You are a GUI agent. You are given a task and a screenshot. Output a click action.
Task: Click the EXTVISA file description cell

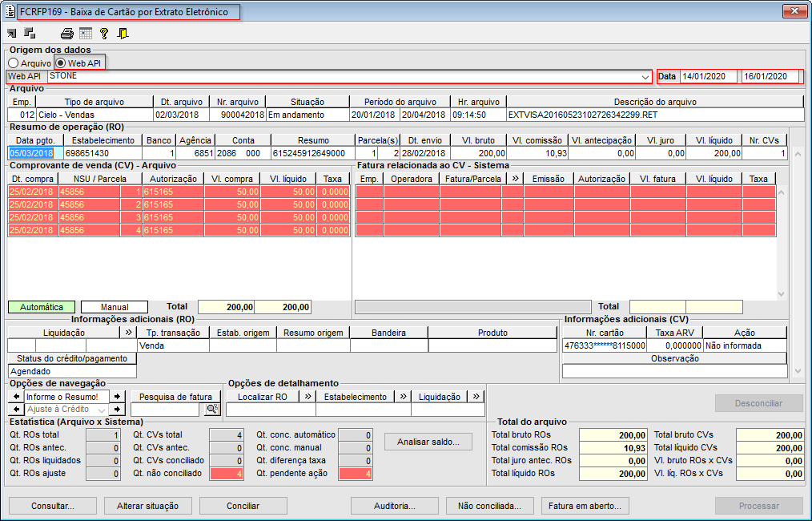[655, 115]
